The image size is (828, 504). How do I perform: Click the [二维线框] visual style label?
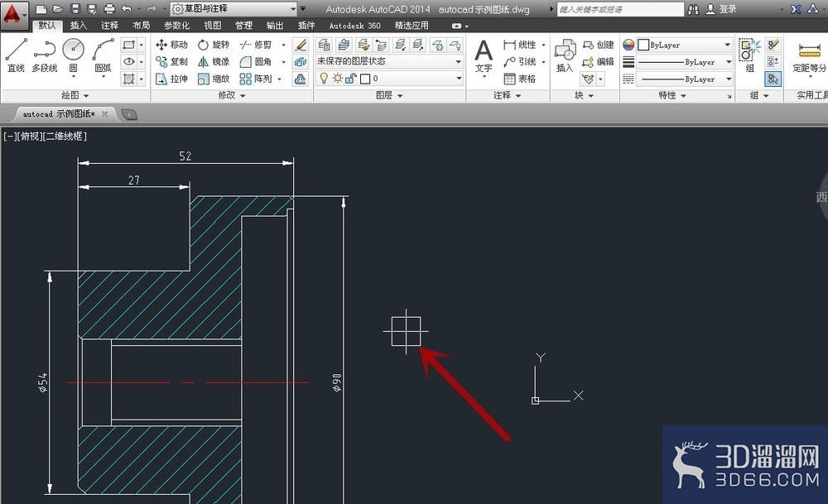tap(64, 137)
